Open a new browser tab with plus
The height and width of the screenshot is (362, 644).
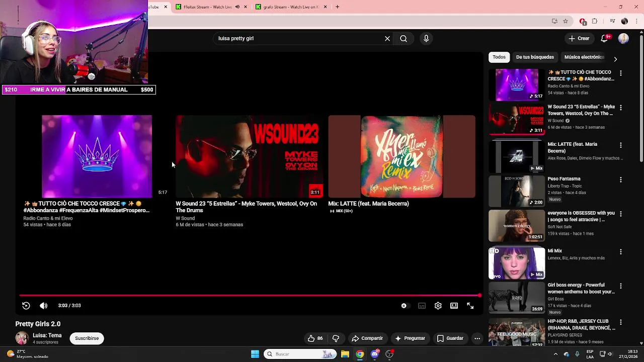point(337,7)
